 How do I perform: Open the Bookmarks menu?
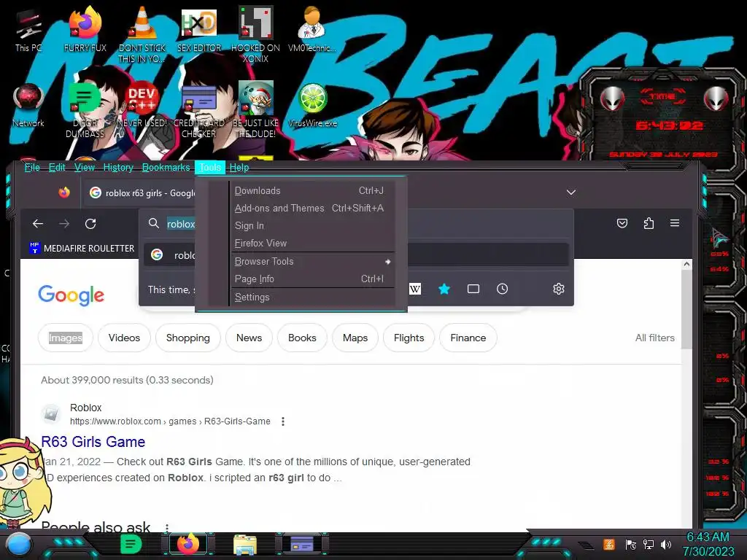coord(166,167)
